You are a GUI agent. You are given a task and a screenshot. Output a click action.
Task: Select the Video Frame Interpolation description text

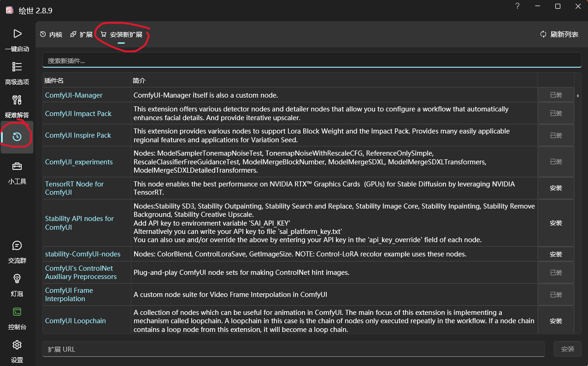tap(230, 295)
